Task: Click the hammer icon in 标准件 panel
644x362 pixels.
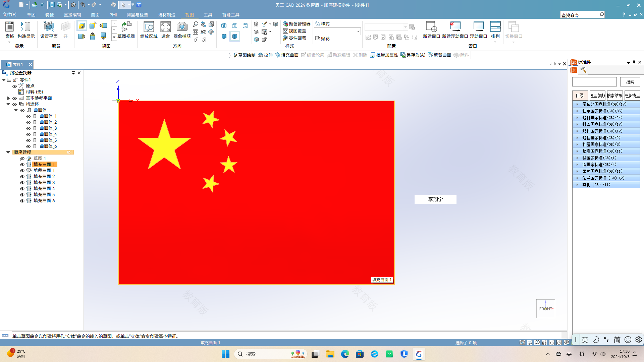Action: tap(583, 70)
